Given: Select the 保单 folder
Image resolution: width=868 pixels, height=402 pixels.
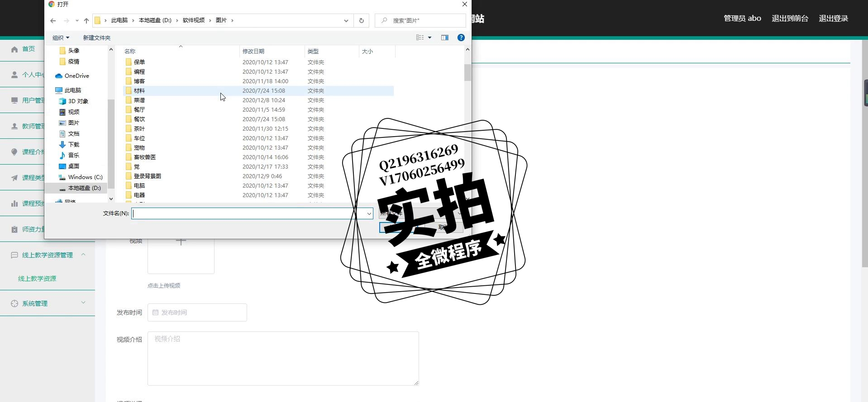Looking at the screenshot, I should tap(258, 62).
